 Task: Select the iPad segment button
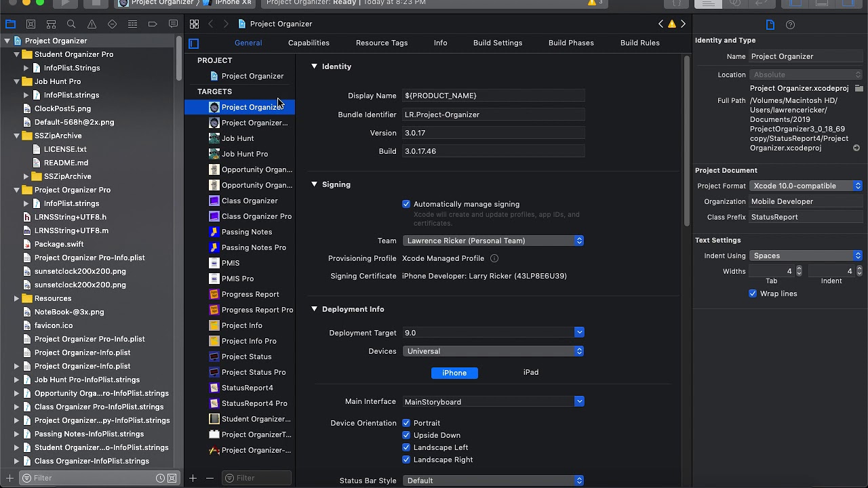coord(531,372)
